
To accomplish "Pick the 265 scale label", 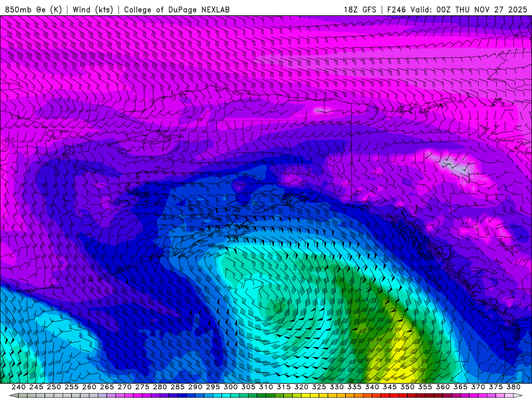I will [107, 387].
